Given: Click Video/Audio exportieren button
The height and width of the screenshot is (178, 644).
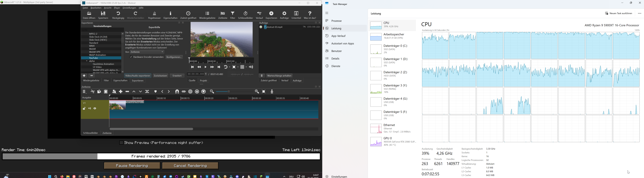Looking at the screenshot, I should coord(138,76).
